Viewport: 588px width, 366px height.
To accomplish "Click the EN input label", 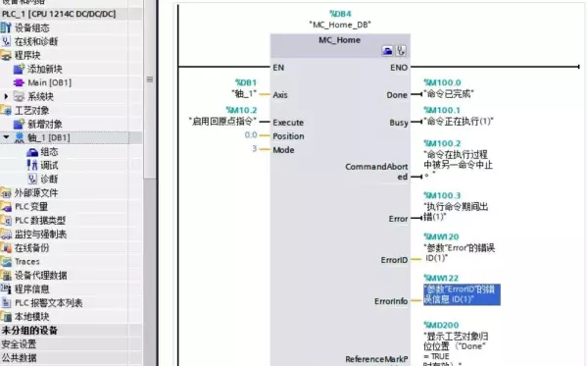I will pos(278,68).
